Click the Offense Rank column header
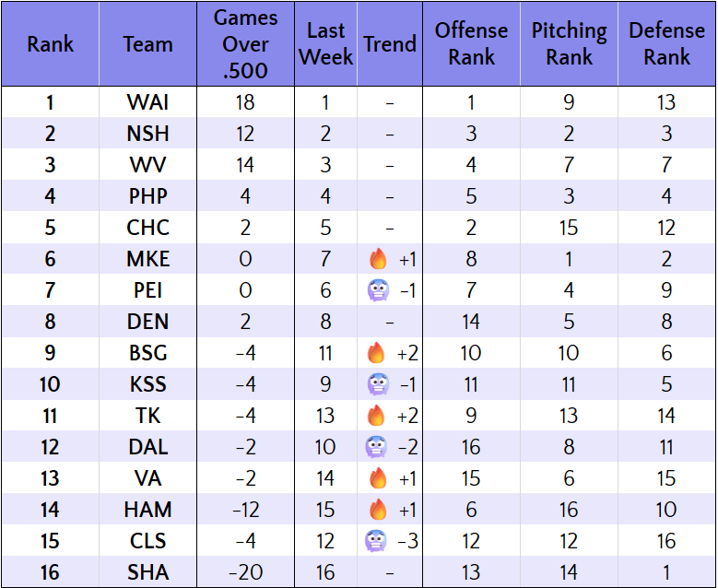 tap(471, 44)
